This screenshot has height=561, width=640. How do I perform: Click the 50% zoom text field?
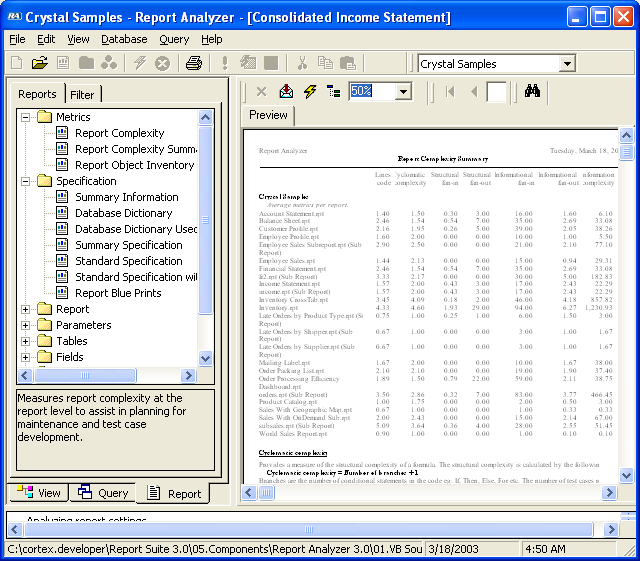tap(373, 91)
